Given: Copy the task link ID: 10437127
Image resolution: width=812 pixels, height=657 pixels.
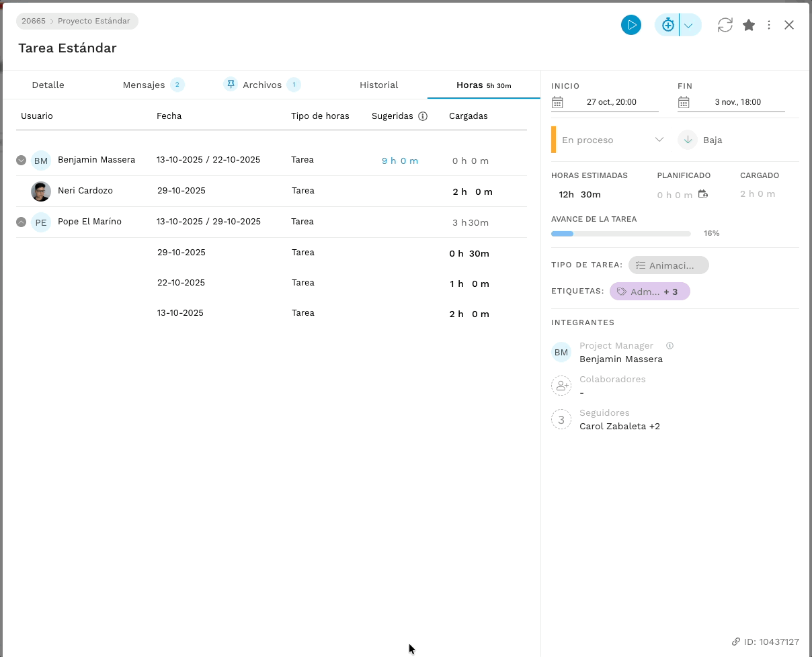Looking at the screenshot, I should pyautogui.click(x=766, y=642).
